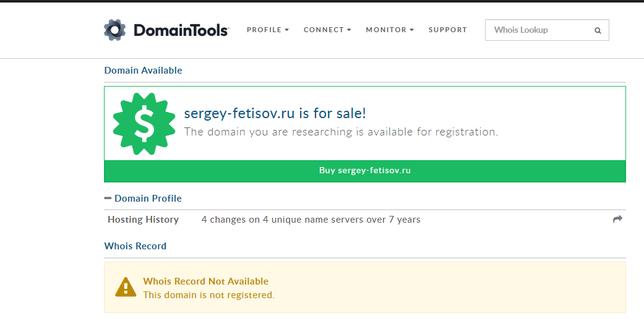644x326 pixels.
Task: Click the DomainTools gear logo icon
Action: tap(114, 30)
